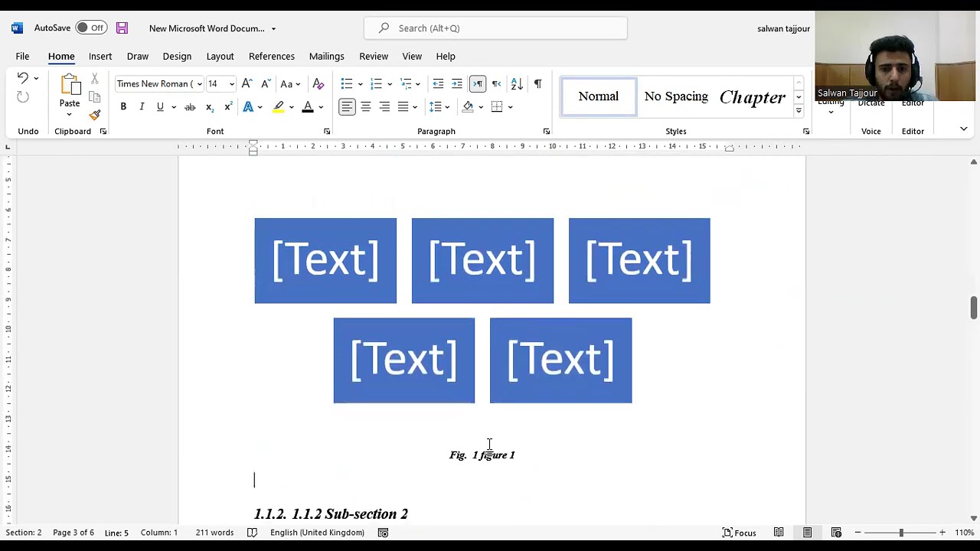Expand the borders dropdown arrow
Viewport: 980px width, 551px height.
[510, 107]
